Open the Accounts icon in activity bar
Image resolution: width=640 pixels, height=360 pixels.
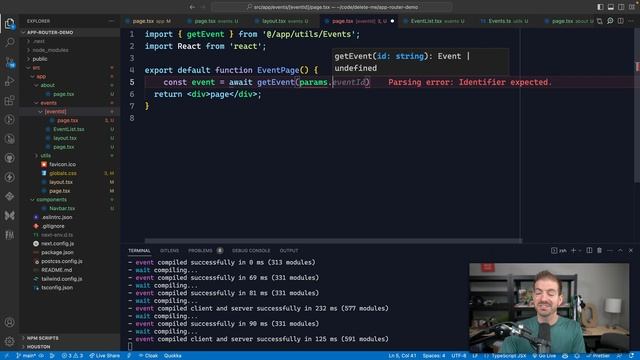pos(9,322)
